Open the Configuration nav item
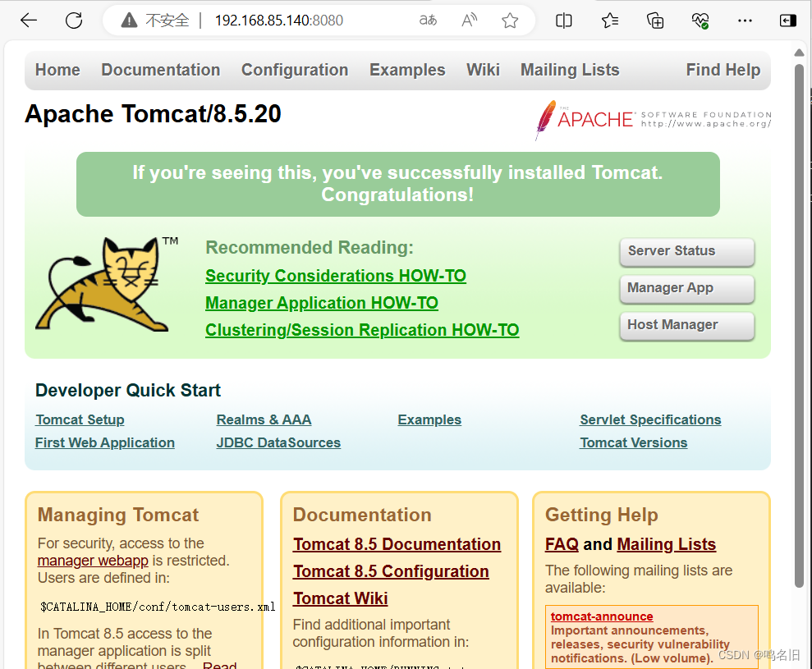Screen dimensions: 812x669 [x=295, y=70]
